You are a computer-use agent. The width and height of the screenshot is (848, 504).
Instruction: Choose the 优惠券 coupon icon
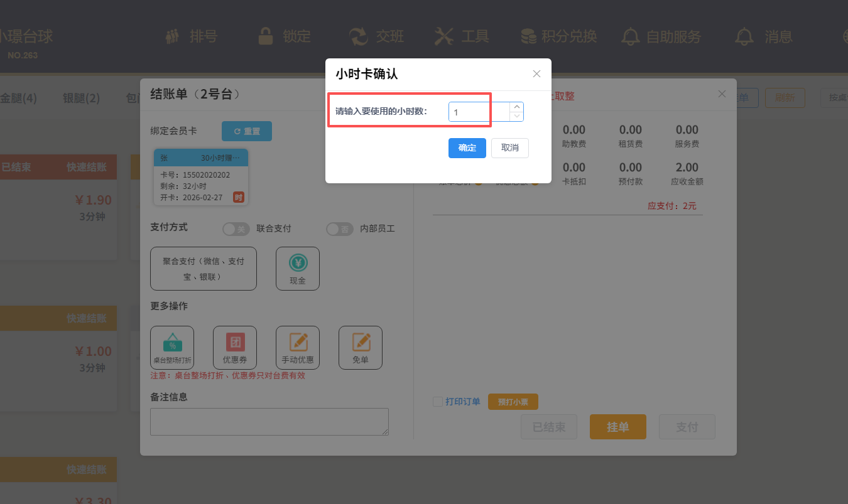point(235,342)
